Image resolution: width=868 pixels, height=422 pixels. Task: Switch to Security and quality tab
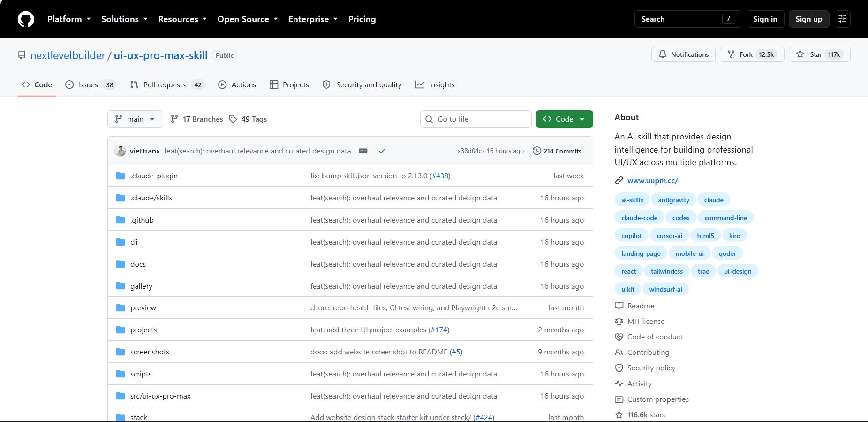pos(362,85)
